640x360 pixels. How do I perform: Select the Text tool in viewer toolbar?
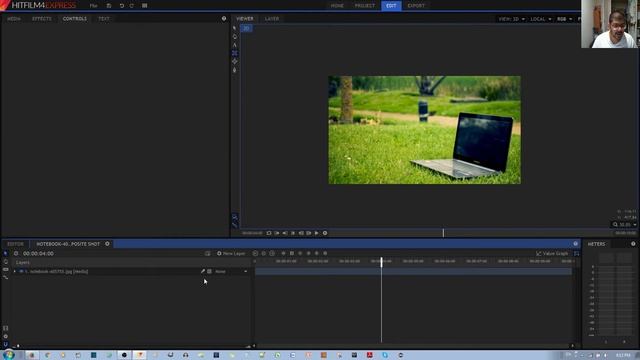234,45
